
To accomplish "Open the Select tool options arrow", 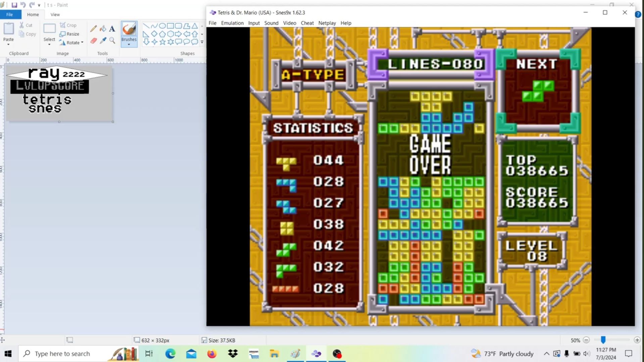I will (x=49, y=44).
